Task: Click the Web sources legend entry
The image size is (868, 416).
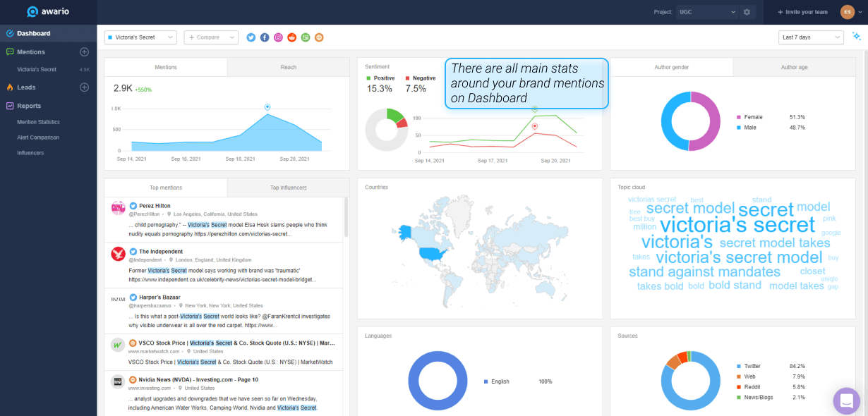Action: point(750,377)
